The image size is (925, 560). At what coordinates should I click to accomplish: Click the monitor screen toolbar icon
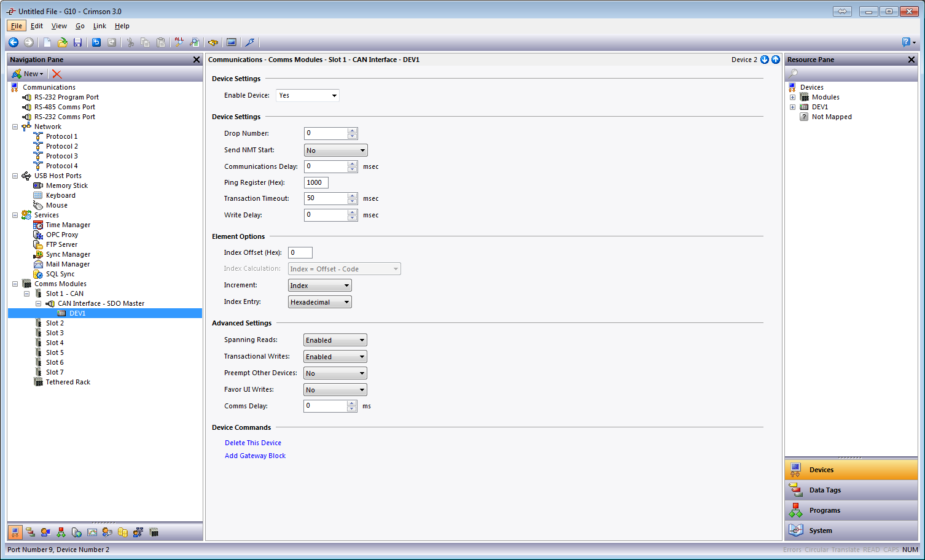pyautogui.click(x=232, y=42)
